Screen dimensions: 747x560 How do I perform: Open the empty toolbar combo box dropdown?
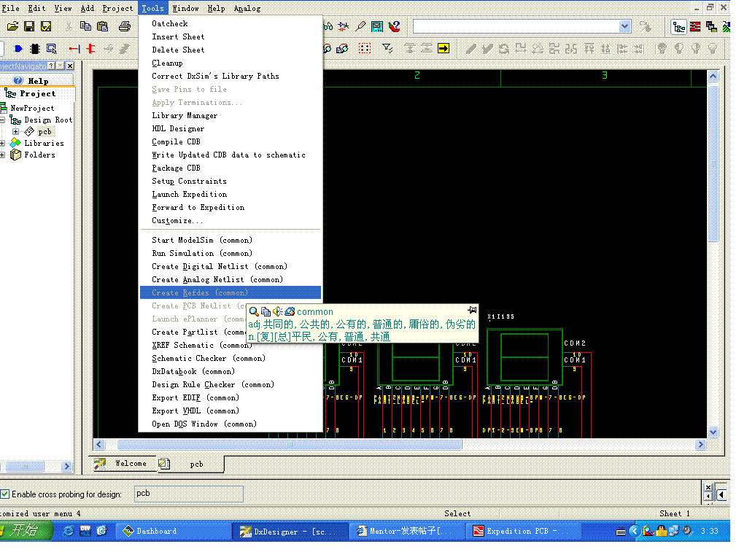pos(624,27)
